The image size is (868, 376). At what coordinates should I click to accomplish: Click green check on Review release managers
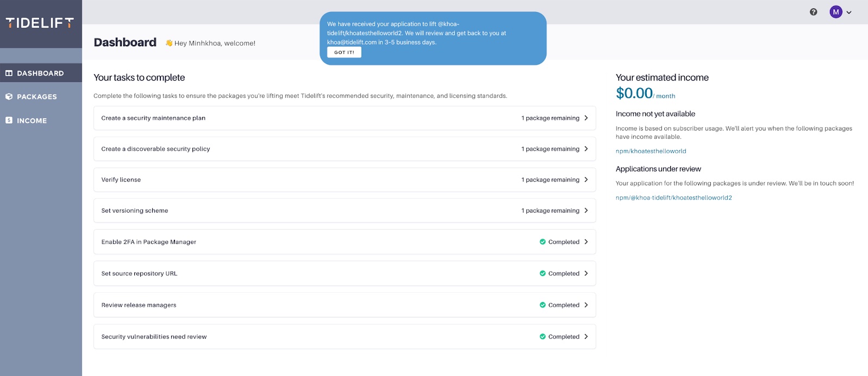pos(542,305)
